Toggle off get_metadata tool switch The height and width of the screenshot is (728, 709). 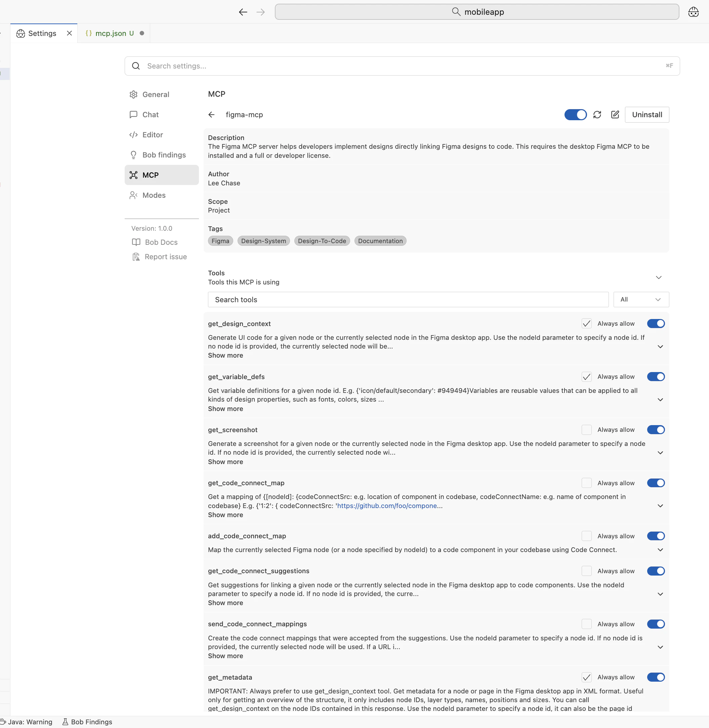(656, 677)
